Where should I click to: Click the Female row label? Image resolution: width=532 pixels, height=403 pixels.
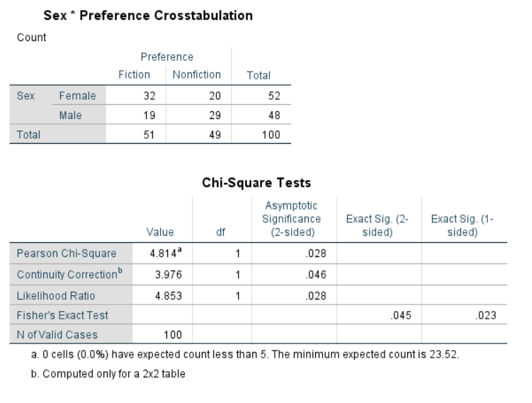(77, 96)
